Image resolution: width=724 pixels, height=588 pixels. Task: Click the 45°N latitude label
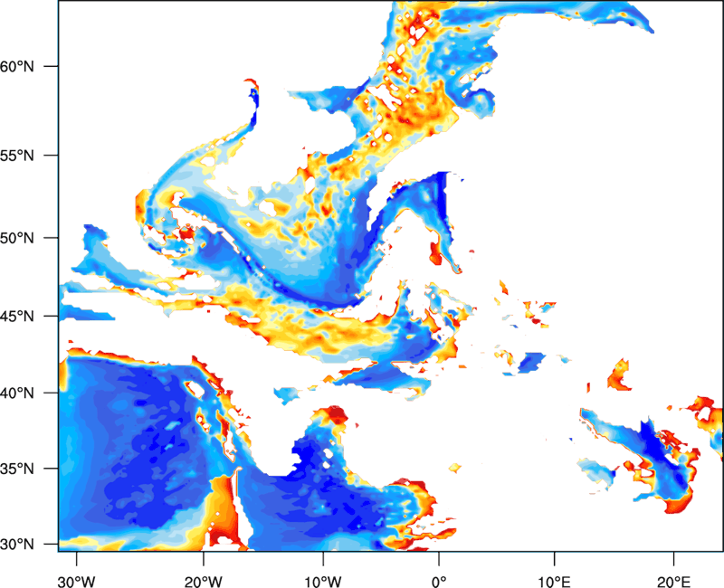click(x=17, y=316)
